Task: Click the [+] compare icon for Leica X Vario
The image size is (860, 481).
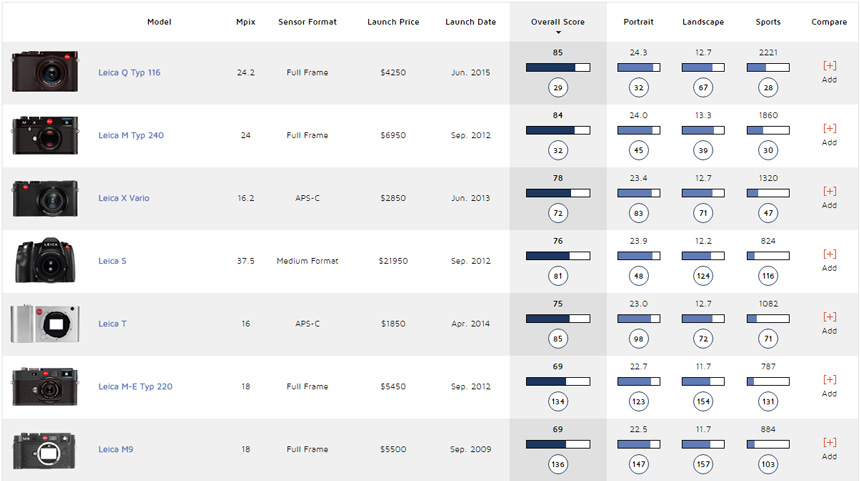Action: tap(829, 191)
